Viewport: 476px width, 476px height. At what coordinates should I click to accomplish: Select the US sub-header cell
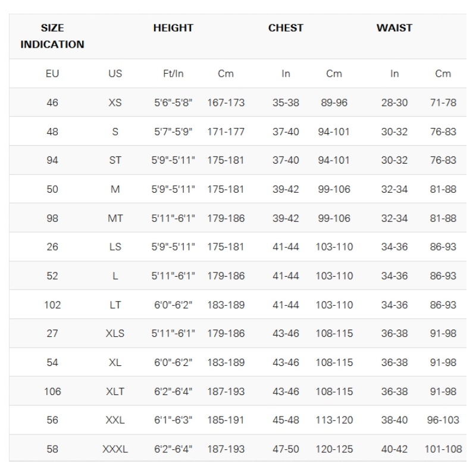pos(115,74)
